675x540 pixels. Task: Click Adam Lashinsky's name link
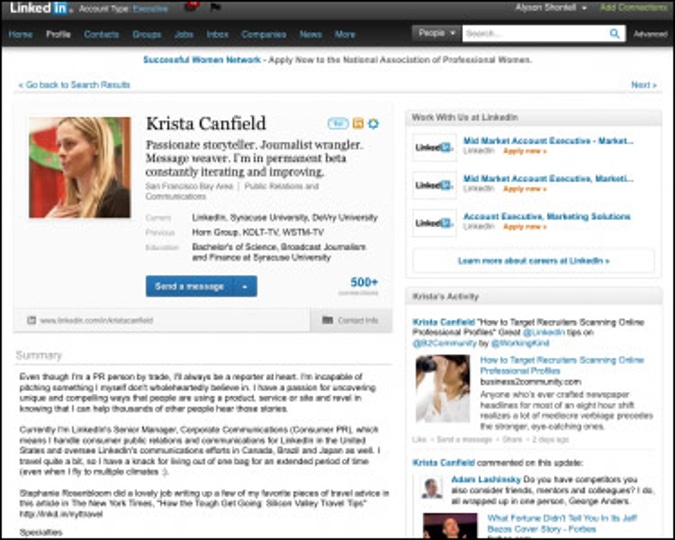(486, 479)
